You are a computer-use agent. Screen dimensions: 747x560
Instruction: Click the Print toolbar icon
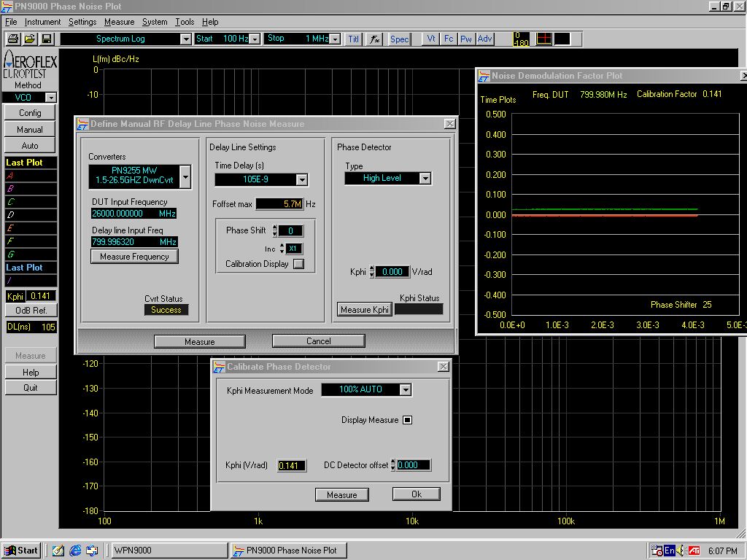click(x=13, y=39)
